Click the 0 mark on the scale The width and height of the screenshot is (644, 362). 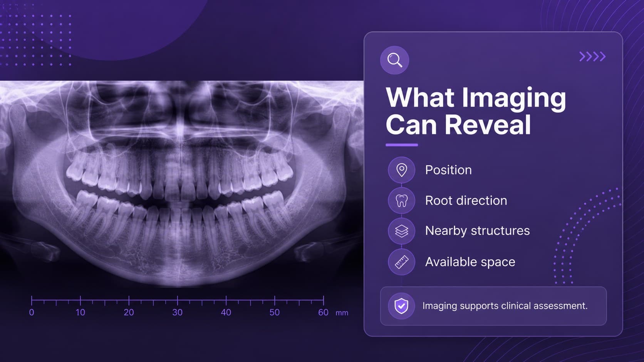[32, 312]
